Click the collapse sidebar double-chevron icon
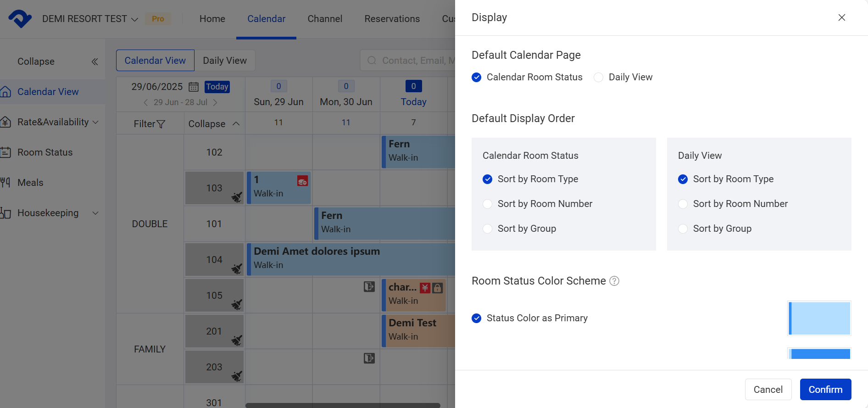Image resolution: width=868 pixels, height=408 pixels. coord(95,61)
